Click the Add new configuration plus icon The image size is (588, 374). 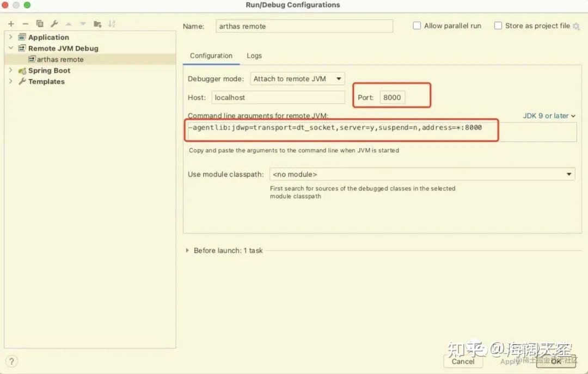coord(11,23)
